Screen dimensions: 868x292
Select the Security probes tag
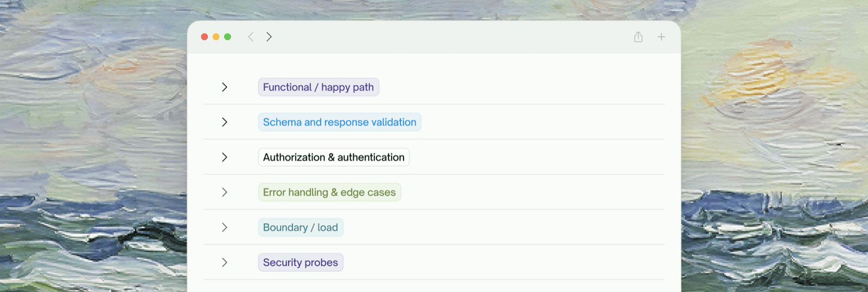[x=301, y=263]
